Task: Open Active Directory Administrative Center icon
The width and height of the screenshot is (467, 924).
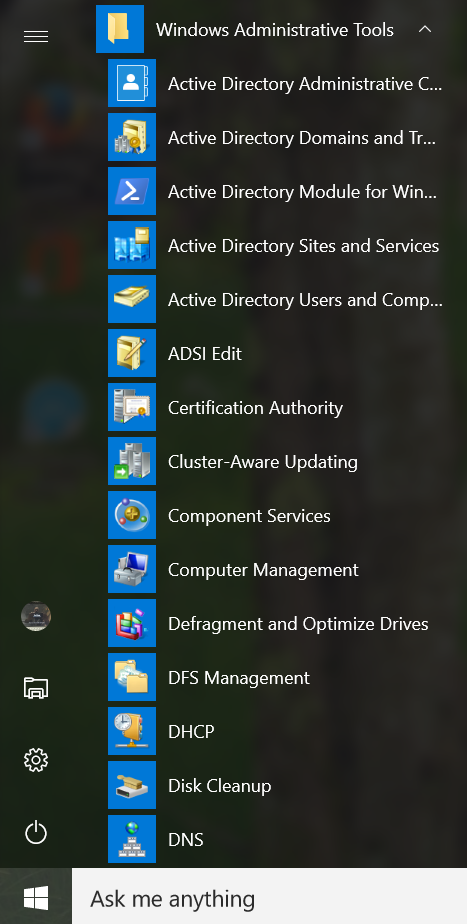Action: 131,83
